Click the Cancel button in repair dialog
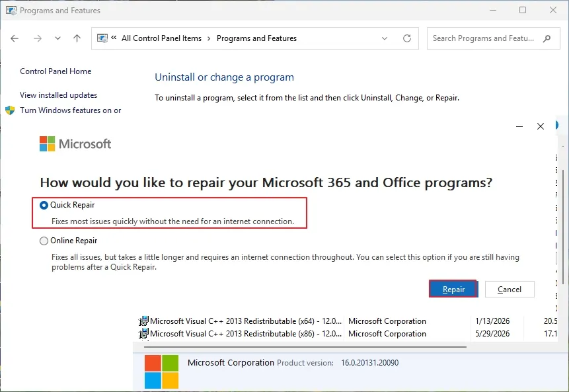 pos(509,290)
